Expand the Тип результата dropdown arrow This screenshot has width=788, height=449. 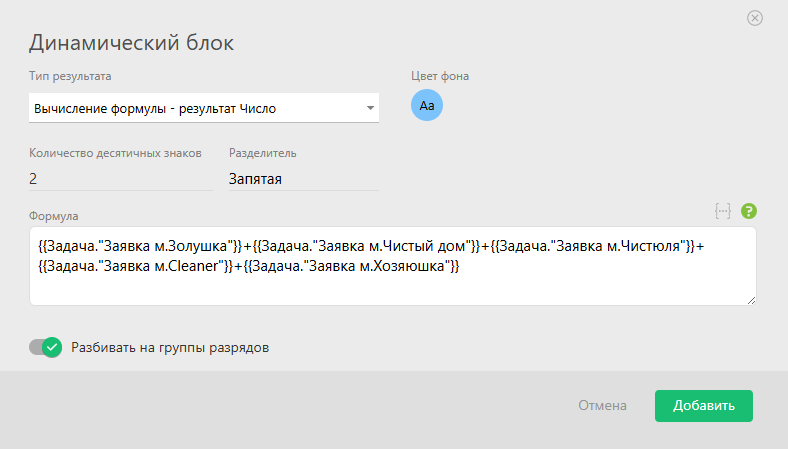(x=370, y=108)
